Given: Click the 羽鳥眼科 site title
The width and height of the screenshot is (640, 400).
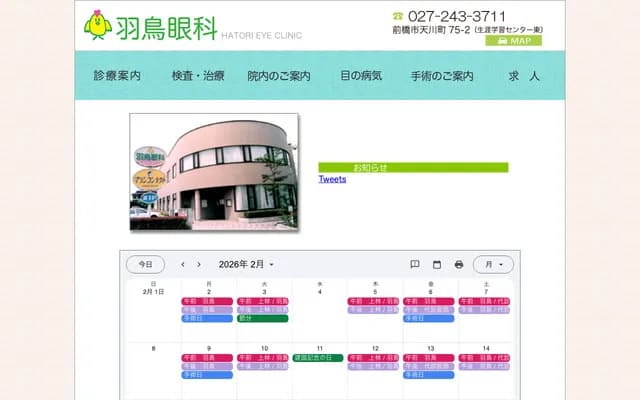Looking at the screenshot, I should coord(166,28).
